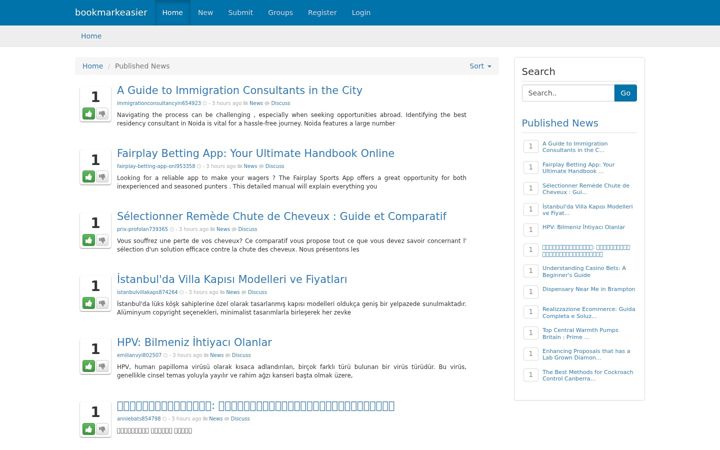This screenshot has width=720, height=450.
Task: Click the search input field
Action: tap(568, 93)
